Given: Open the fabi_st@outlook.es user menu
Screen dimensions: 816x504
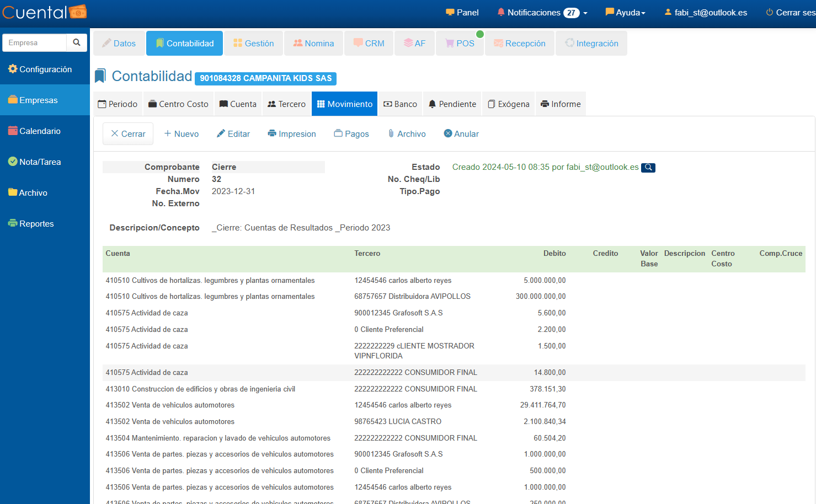Looking at the screenshot, I should [706, 13].
